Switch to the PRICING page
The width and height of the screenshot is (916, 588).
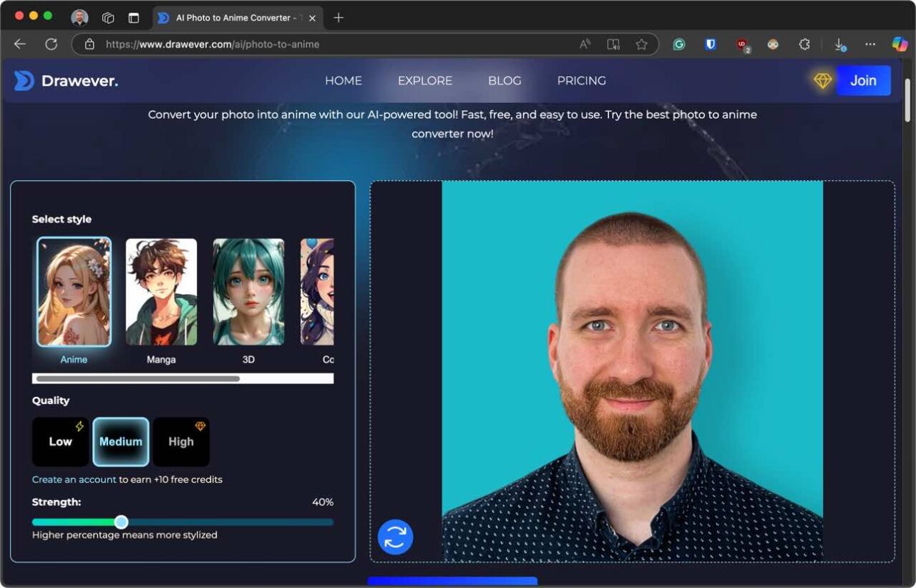click(581, 80)
